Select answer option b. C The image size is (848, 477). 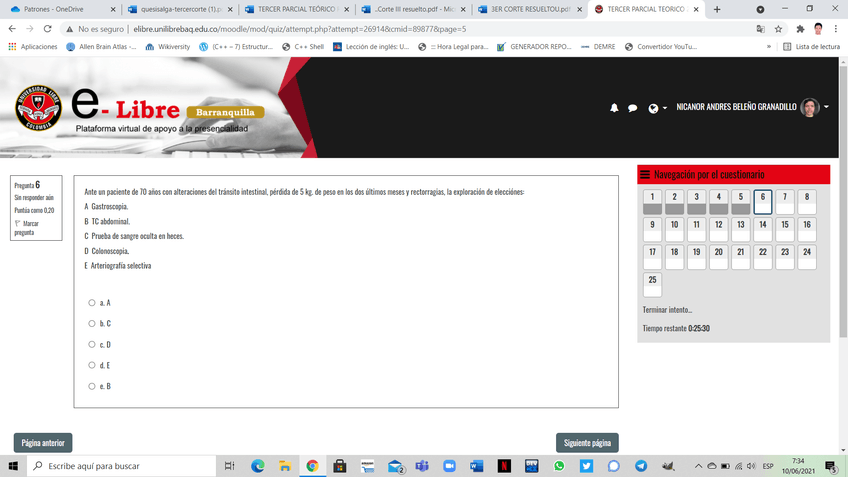pos(91,323)
